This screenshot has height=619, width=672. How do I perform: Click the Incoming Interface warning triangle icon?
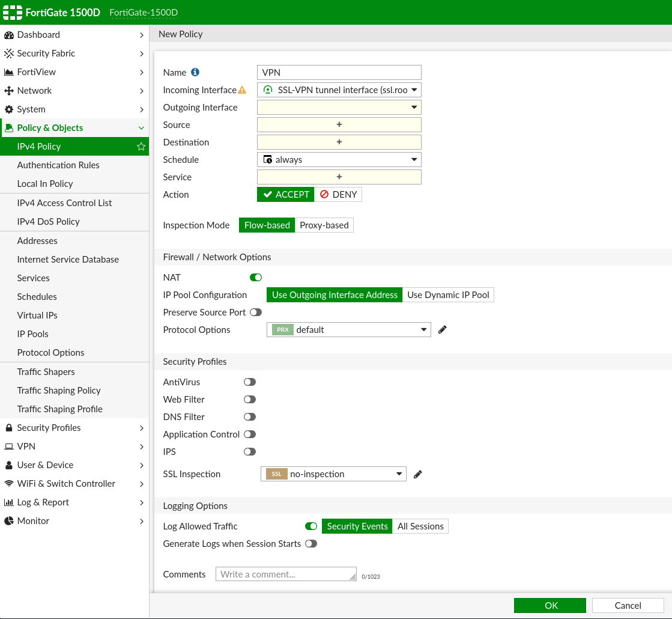click(242, 90)
